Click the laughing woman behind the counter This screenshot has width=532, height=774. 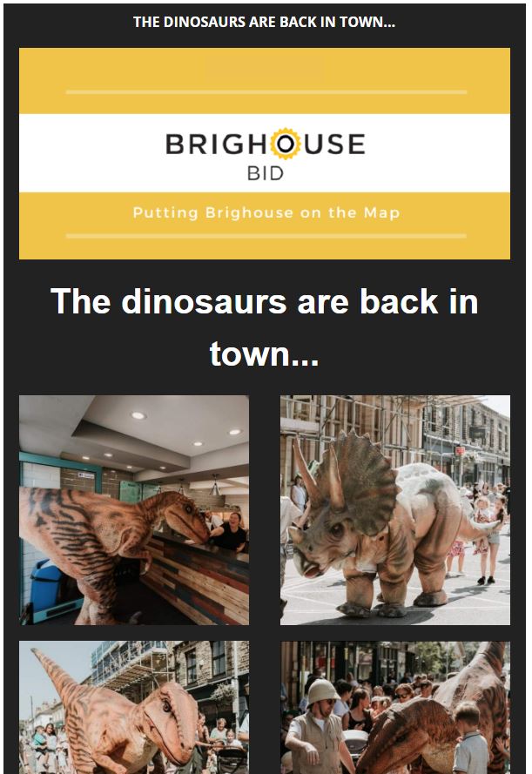click(x=230, y=533)
